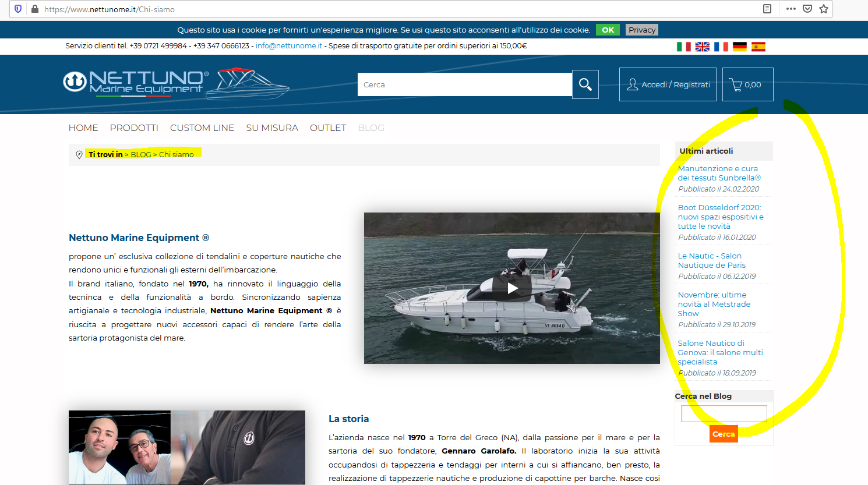Click the tracking protection shield icon
Image resolution: width=868 pixels, height=485 pixels.
point(18,9)
